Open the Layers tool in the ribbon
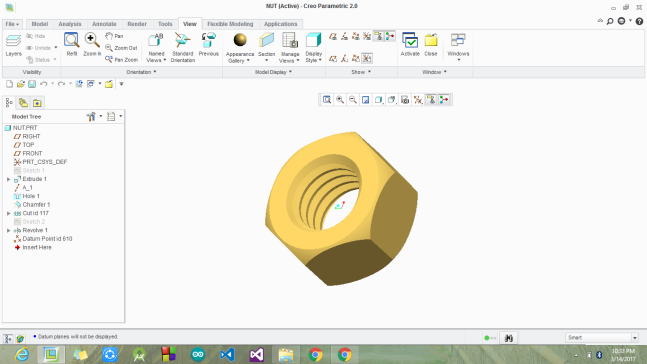This screenshot has width=647, height=364. (13, 45)
